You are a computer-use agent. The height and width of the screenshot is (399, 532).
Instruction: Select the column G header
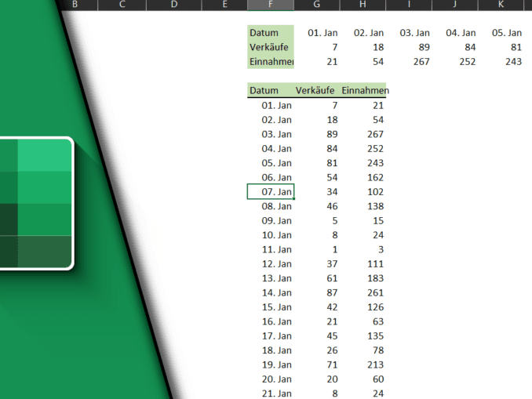(x=316, y=5)
